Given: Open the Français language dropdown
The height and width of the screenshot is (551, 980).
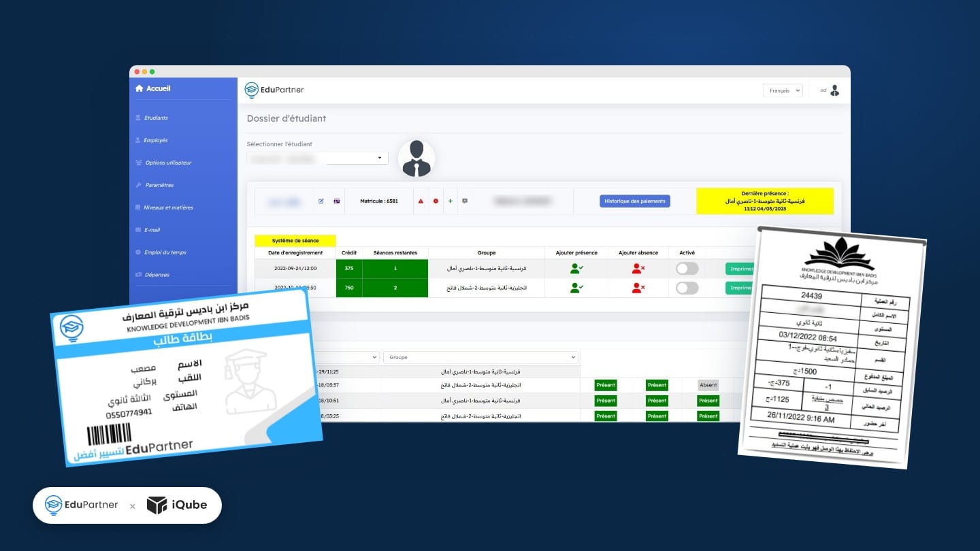Looking at the screenshot, I should [783, 90].
